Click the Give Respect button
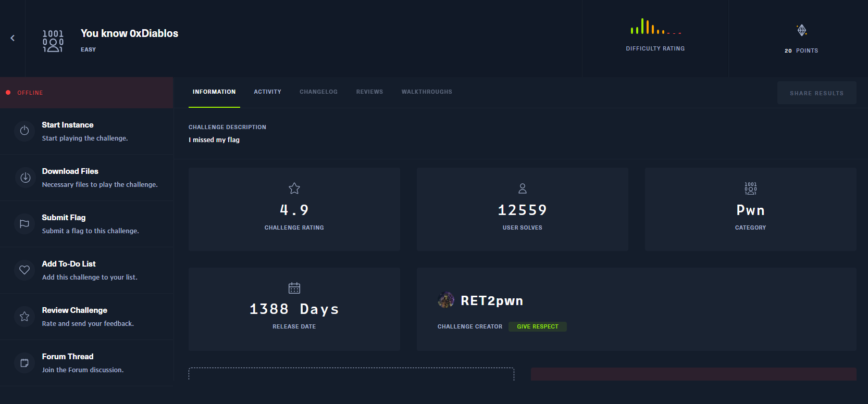Image resolution: width=868 pixels, height=404 pixels. (537, 327)
